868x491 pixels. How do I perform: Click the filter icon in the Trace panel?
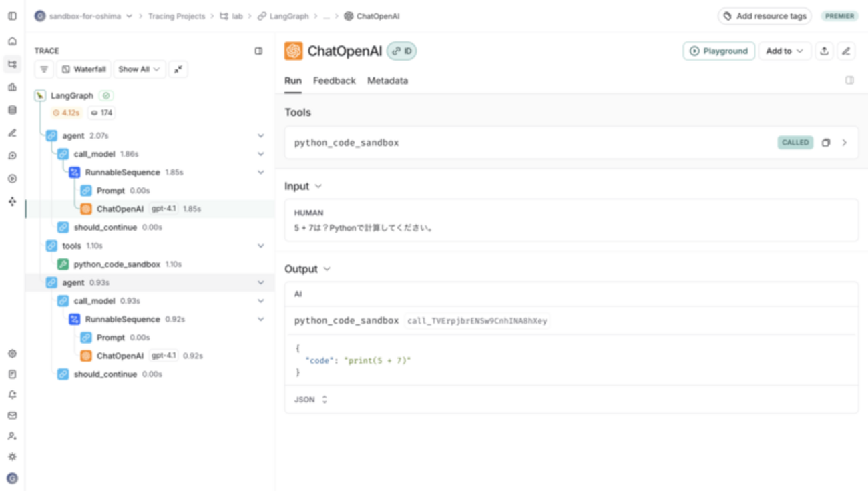click(44, 69)
